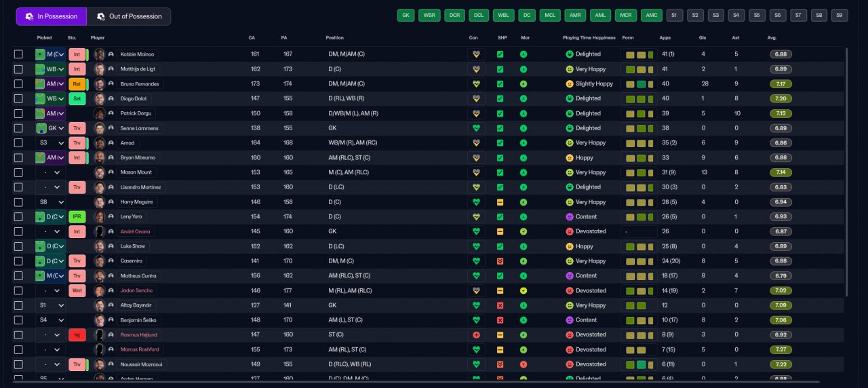Open the S3 picked dropdown for Amad
Viewport: 868px width, 388px height.
(x=50, y=143)
